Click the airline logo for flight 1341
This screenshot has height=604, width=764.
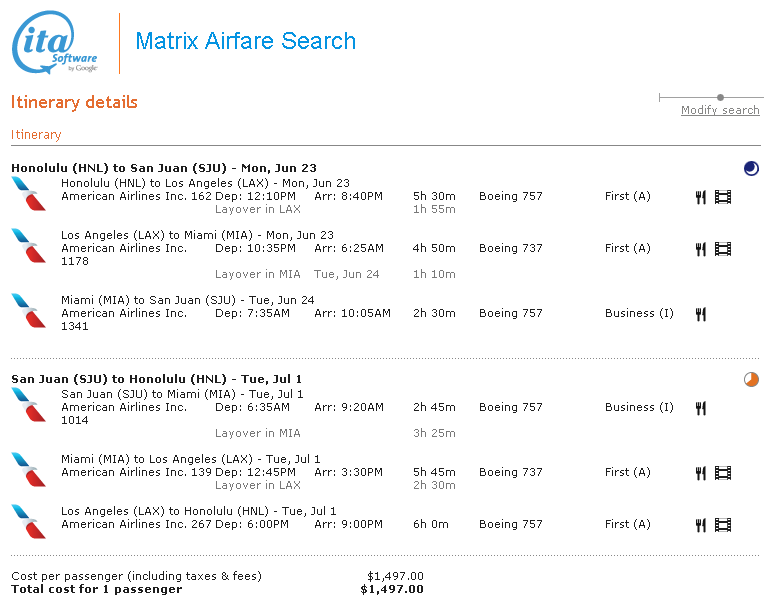click(28, 309)
